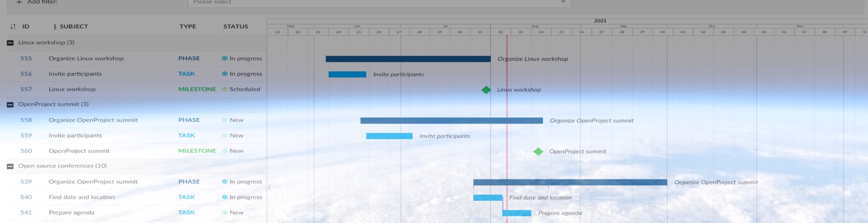Collapse the Open source conferences group

click(10, 166)
